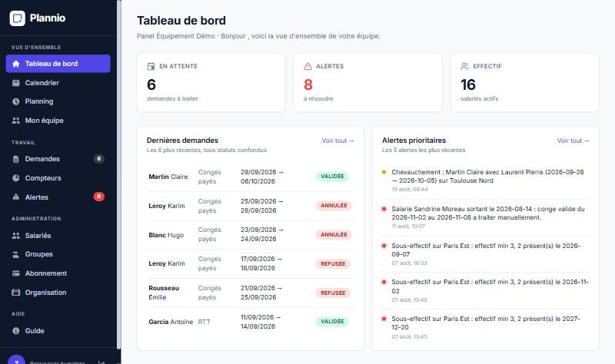This screenshot has height=364, width=615.
Task: Click the Demandes document icon
Action: [x=15, y=159]
